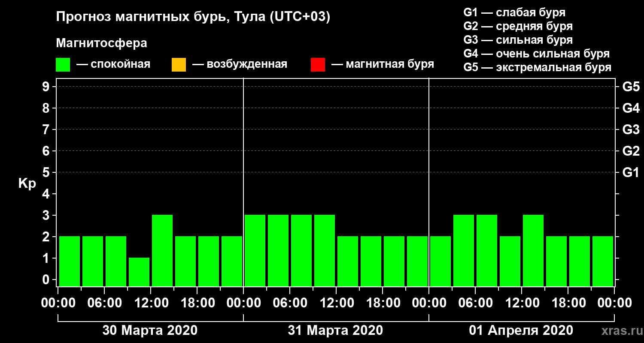The height and width of the screenshot is (343, 644).
Task: Click the 'G4' label on the right axis
Action: (x=631, y=108)
